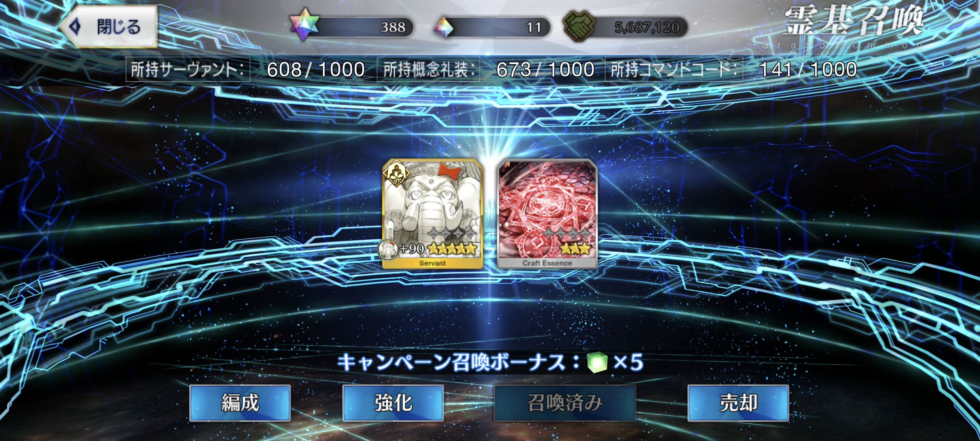Select the red 3-star Craft Essence card

point(547,214)
